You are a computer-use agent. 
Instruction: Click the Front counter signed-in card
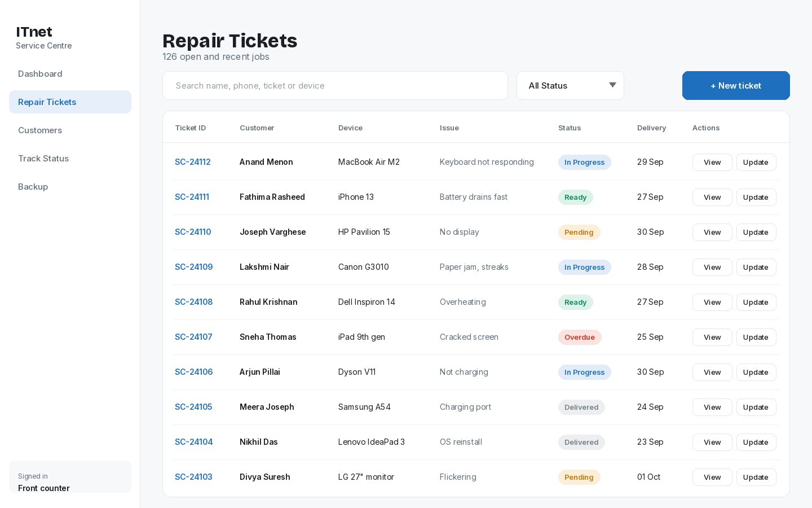(x=70, y=477)
